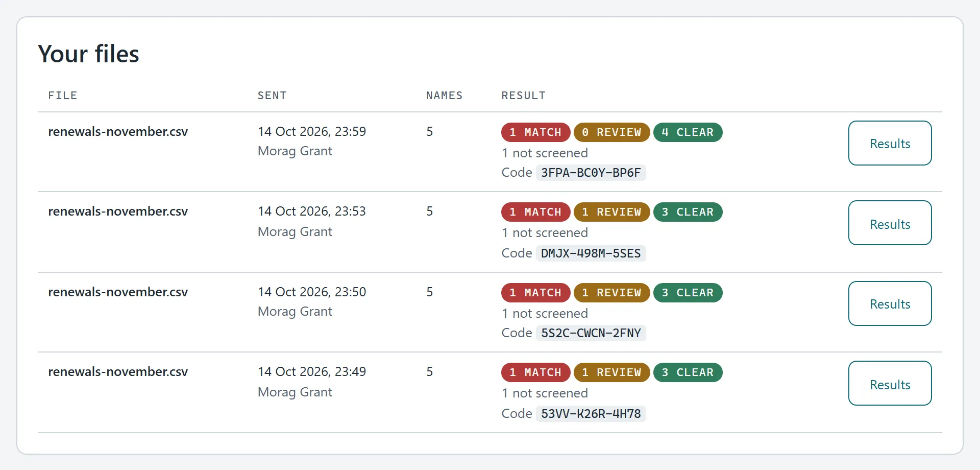This screenshot has height=470, width=980.
Task: Click the 'Your files' heading
Action: 88,54
